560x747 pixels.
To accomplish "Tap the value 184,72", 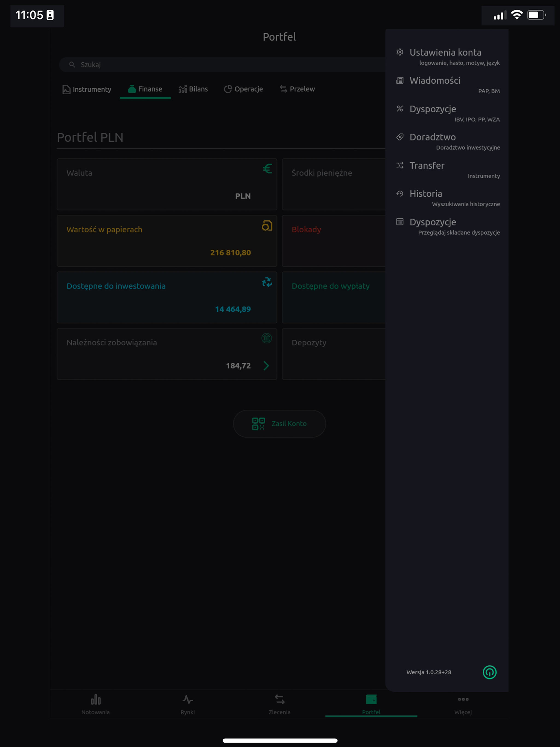I will (238, 366).
